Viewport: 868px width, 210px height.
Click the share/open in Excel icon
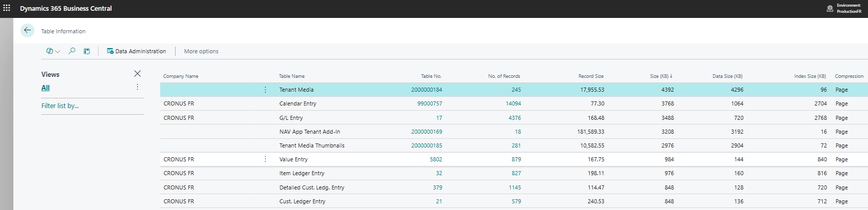pyautogui.click(x=87, y=51)
